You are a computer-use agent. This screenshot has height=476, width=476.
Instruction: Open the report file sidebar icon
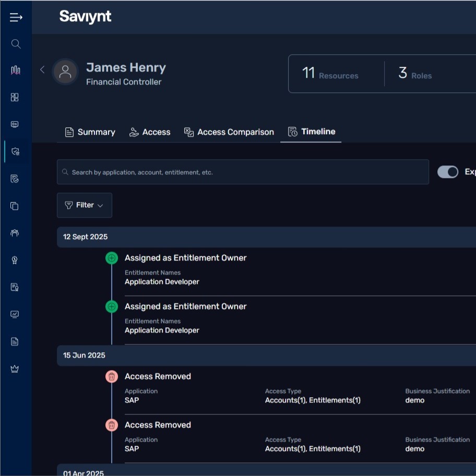[15, 341]
